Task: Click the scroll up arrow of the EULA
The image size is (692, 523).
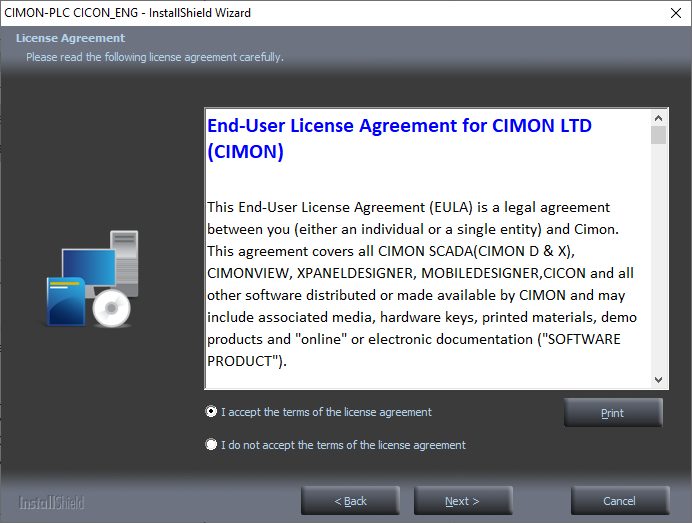Action: pyautogui.click(x=658, y=117)
